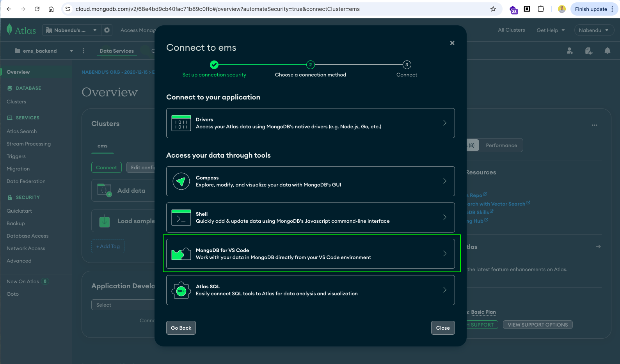Expand the Atlas SQL row chevron

point(445,290)
